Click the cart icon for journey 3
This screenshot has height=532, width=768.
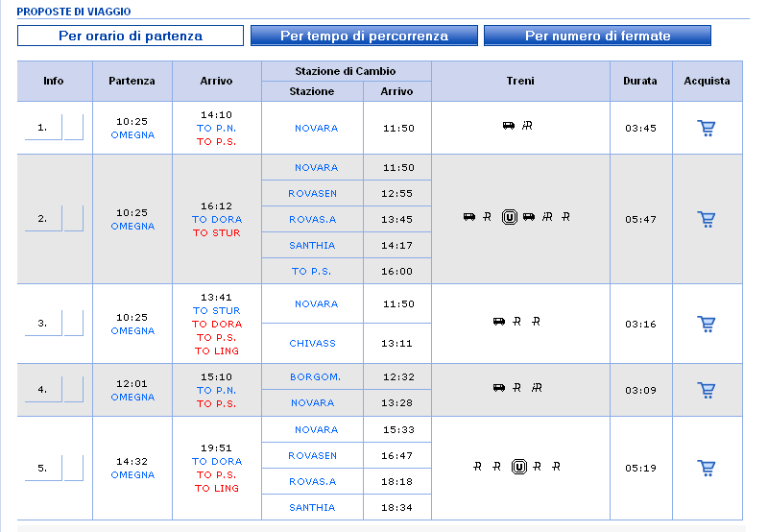tap(707, 324)
